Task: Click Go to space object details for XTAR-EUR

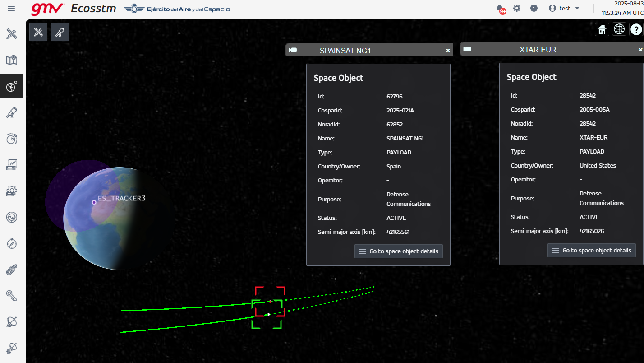Action: tap(592, 251)
